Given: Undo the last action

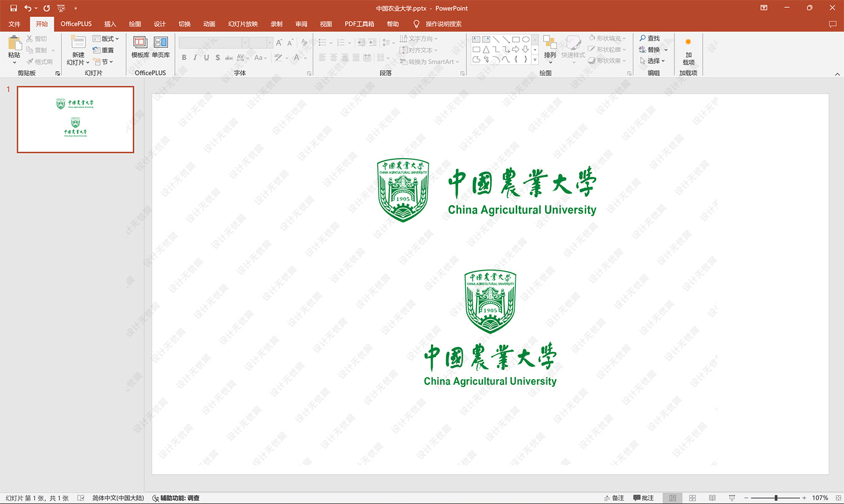Looking at the screenshot, I should [28, 8].
